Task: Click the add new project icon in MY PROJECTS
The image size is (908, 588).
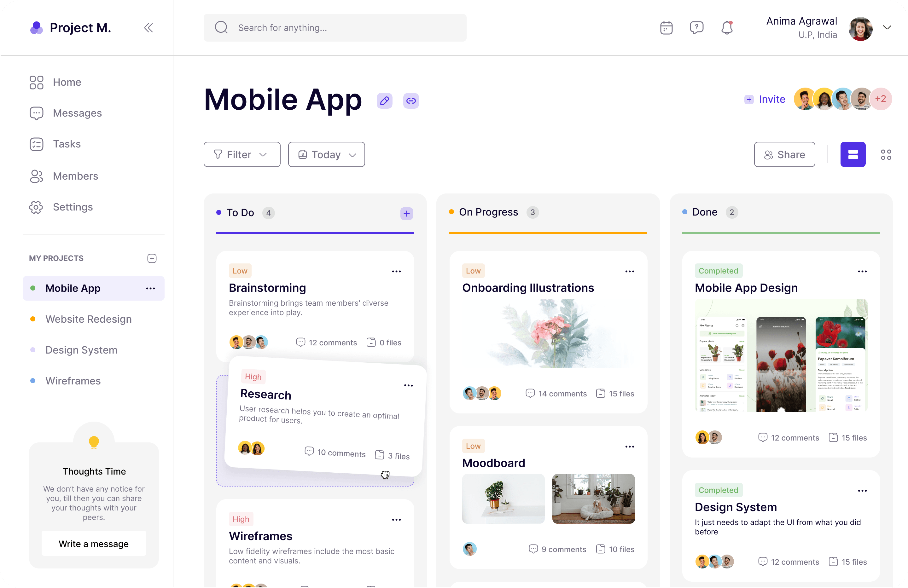Action: click(152, 258)
